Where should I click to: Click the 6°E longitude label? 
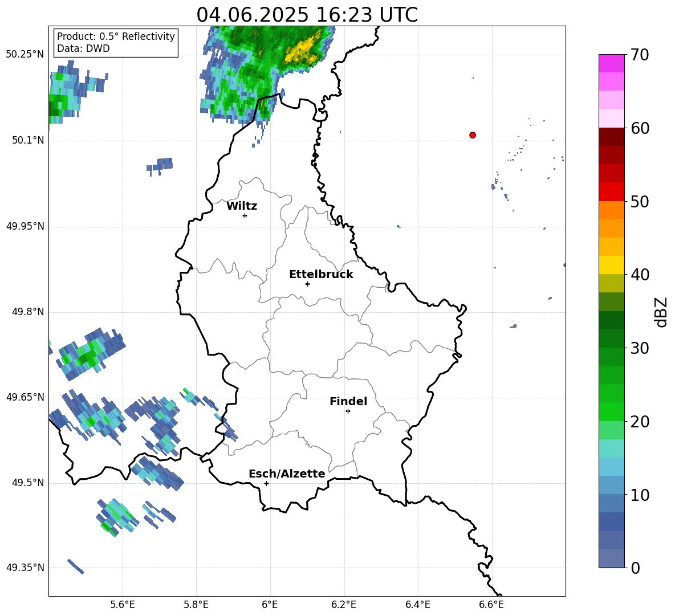click(270, 605)
